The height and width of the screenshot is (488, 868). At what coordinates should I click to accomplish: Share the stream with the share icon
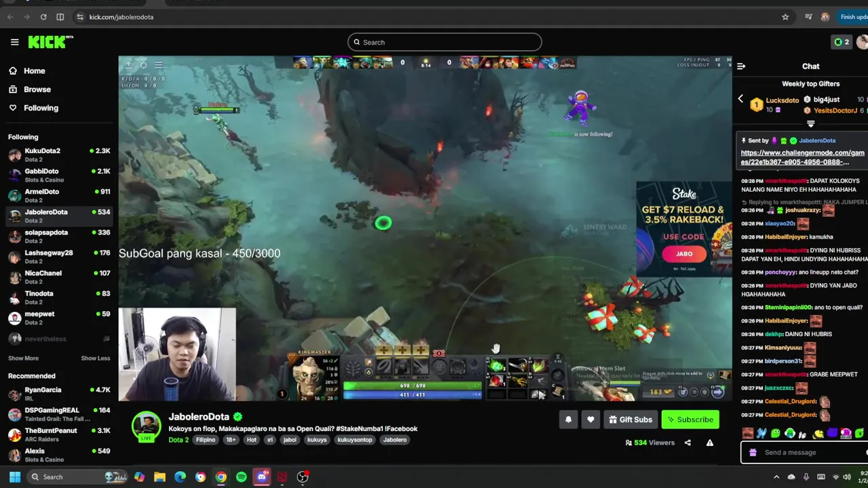click(x=688, y=443)
